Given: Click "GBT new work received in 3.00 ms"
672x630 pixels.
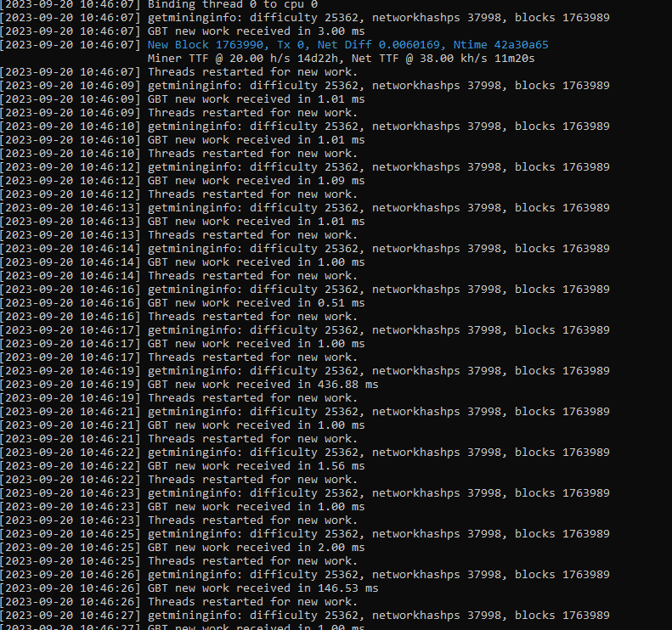Looking at the screenshot, I should click(x=257, y=31).
